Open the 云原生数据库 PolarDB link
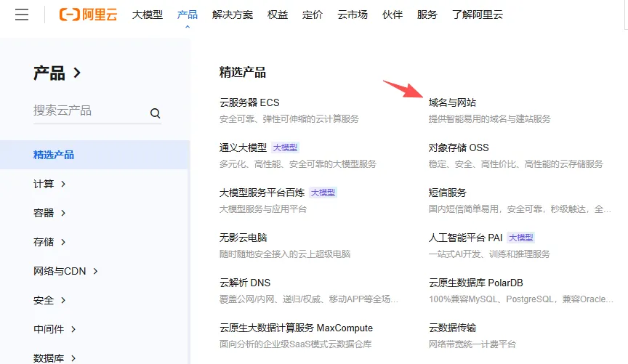 coord(476,283)
